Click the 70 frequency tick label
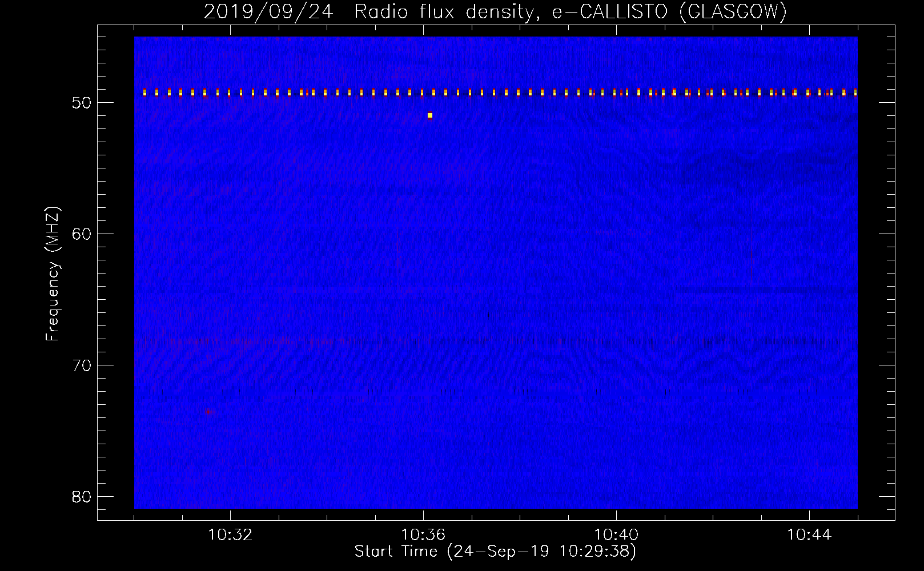Viewport: 924px width, 571px height. [82, 365]
